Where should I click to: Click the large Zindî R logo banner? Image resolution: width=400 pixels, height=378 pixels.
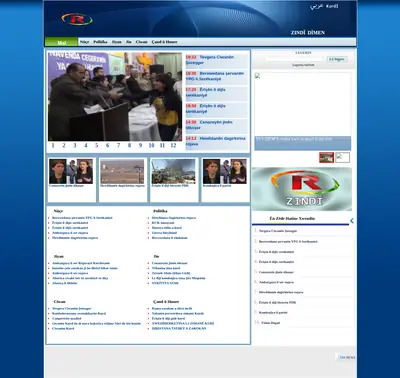pos(302,189)
